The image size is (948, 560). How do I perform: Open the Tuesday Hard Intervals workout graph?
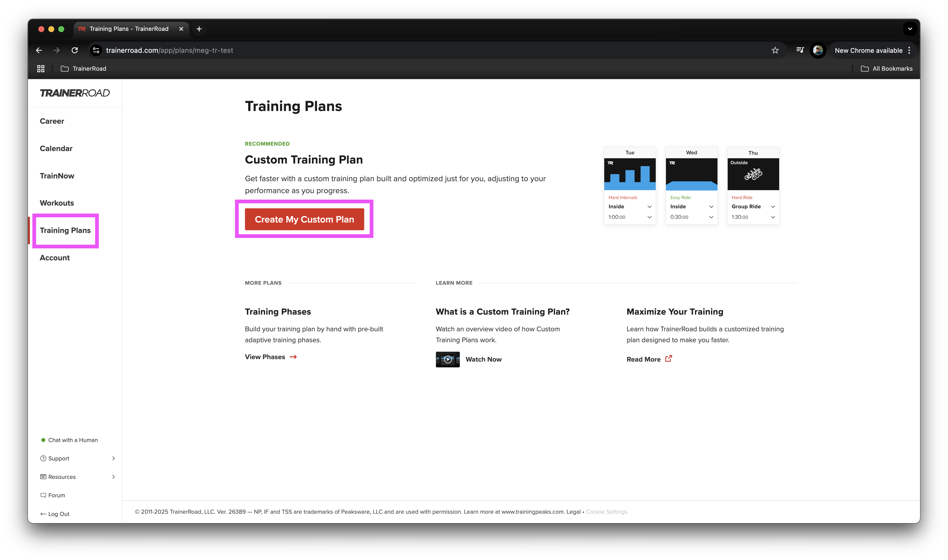point(630,174)
